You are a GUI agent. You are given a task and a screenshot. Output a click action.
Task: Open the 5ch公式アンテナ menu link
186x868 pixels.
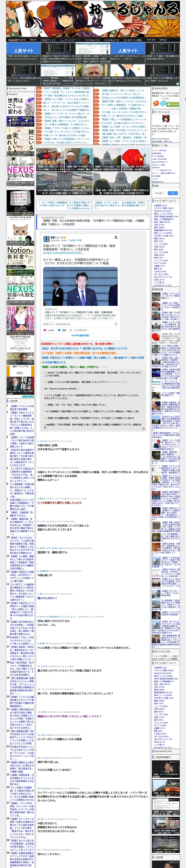[17, 40]
